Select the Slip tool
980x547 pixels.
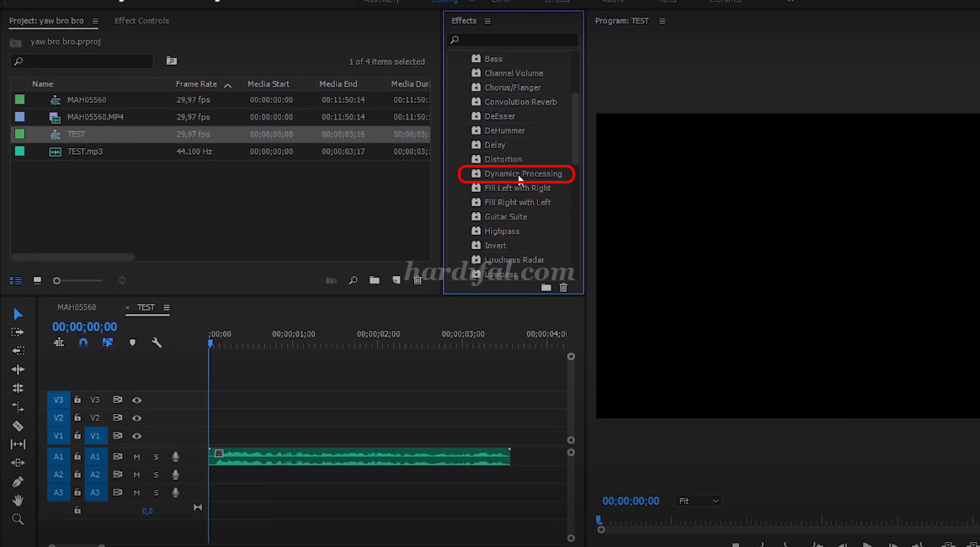click(18, 444)
